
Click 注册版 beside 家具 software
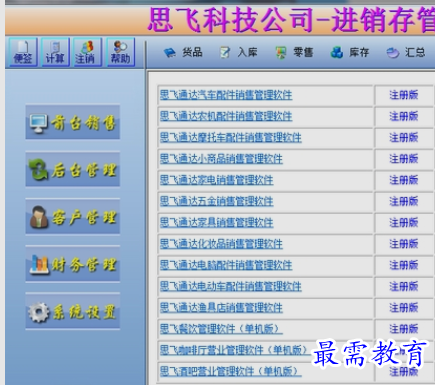(404, 223)
